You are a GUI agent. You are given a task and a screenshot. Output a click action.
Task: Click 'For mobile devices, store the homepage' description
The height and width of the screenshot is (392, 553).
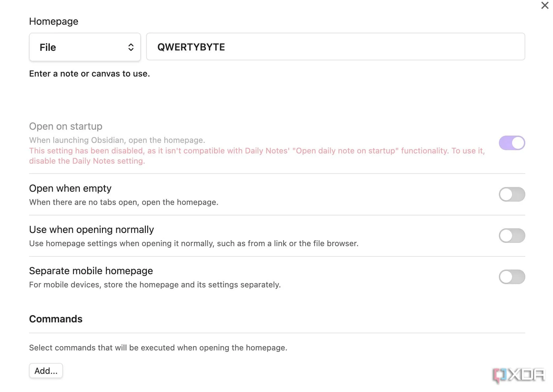click(155, 285)
